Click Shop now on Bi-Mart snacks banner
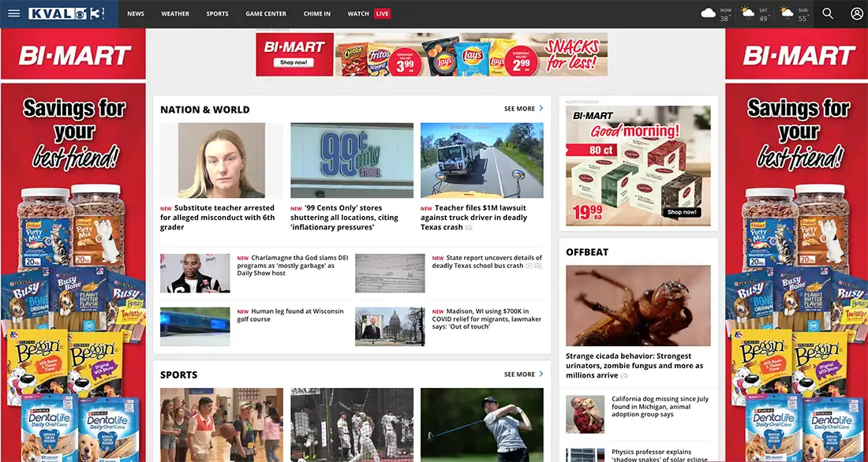 pos(294,62)
